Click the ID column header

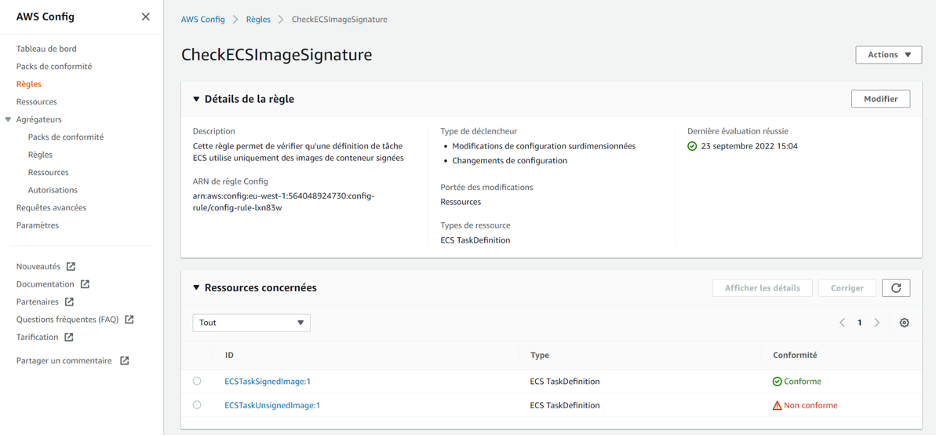tap(229, 355)
